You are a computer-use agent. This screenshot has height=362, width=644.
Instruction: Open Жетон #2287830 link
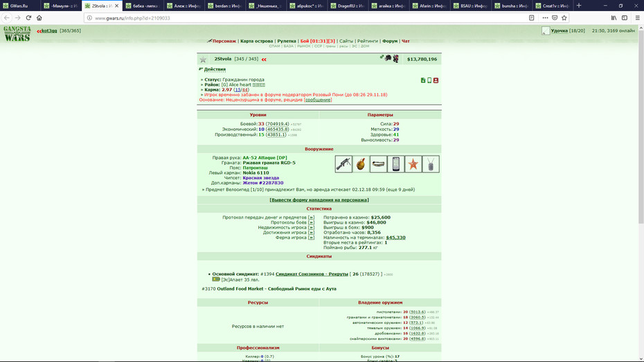tap(263, 183)
